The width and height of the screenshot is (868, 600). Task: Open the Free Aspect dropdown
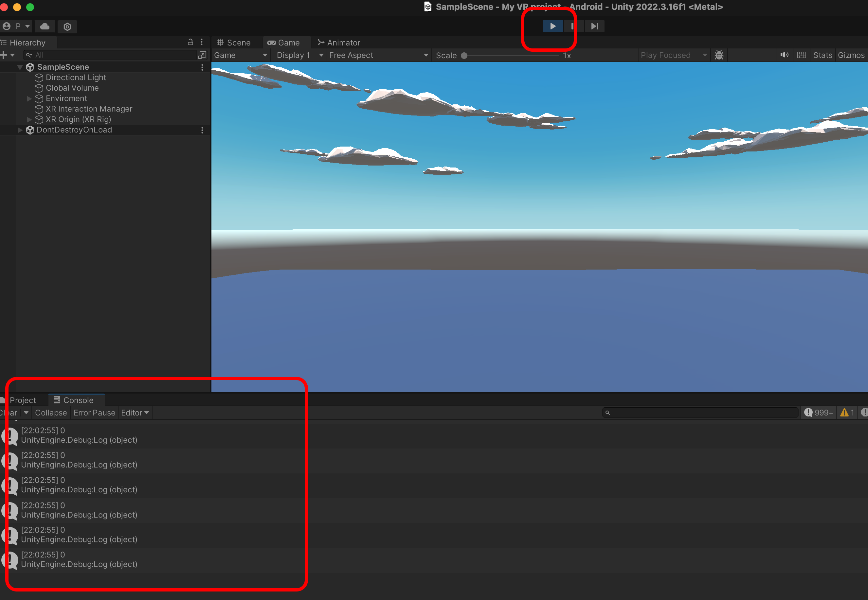click(378, 55)
